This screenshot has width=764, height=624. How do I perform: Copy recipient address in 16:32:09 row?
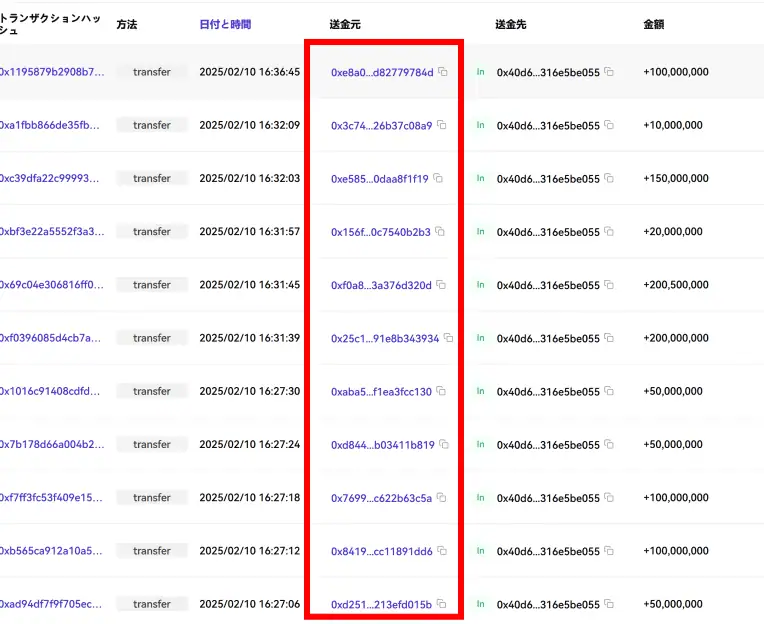(x=609, y=125)
